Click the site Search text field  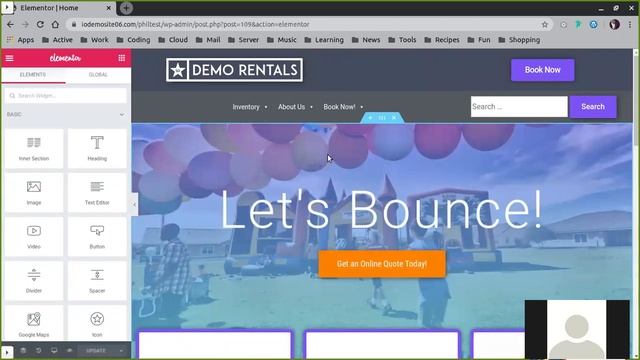pos(519,107)
